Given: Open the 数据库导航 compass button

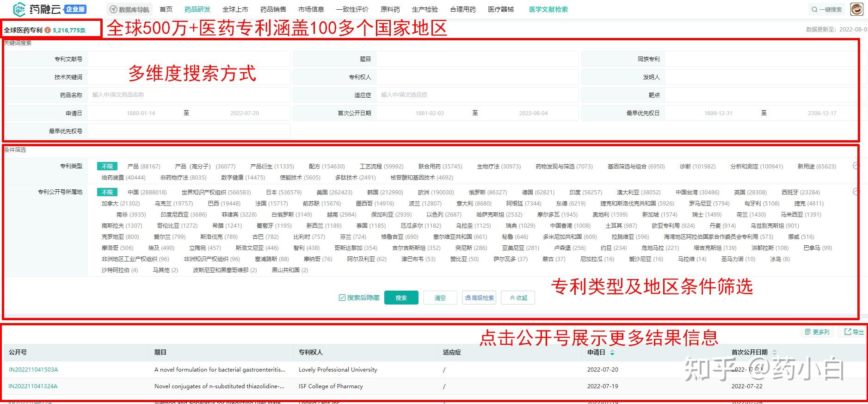Looking at the screenshot, I should pos(129,9).
